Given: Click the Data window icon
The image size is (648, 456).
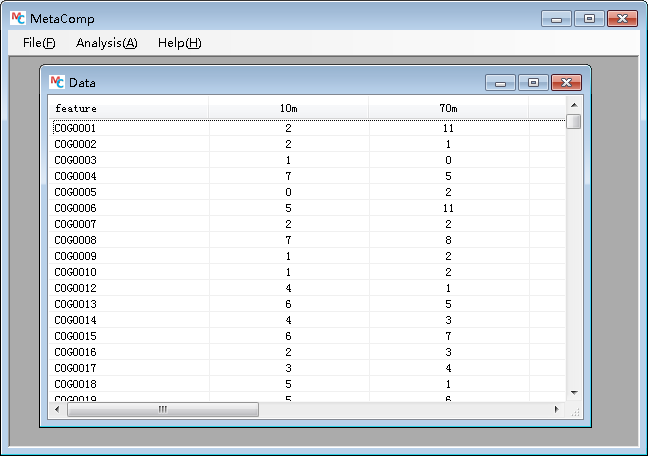Looking at the screenshot, I should pos(57,82).
